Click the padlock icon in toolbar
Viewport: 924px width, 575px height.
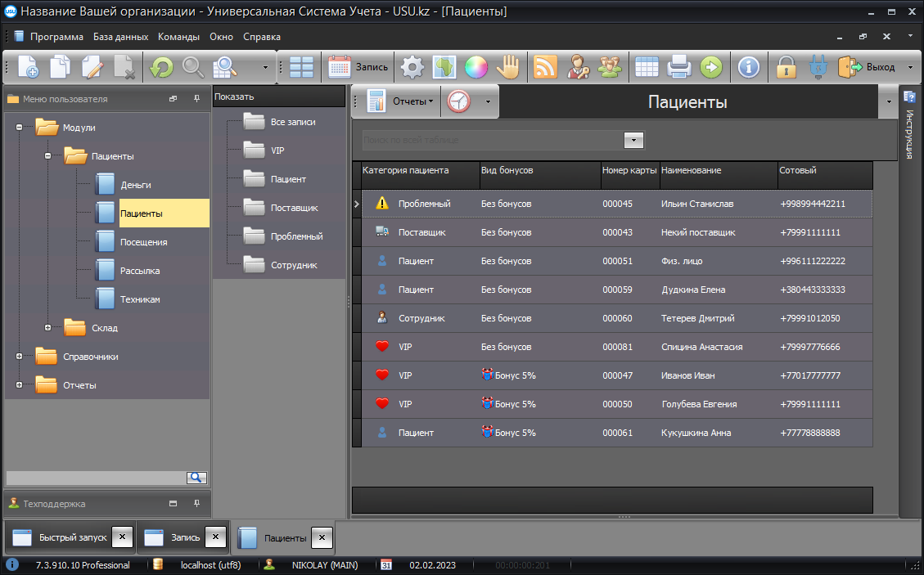787,67
